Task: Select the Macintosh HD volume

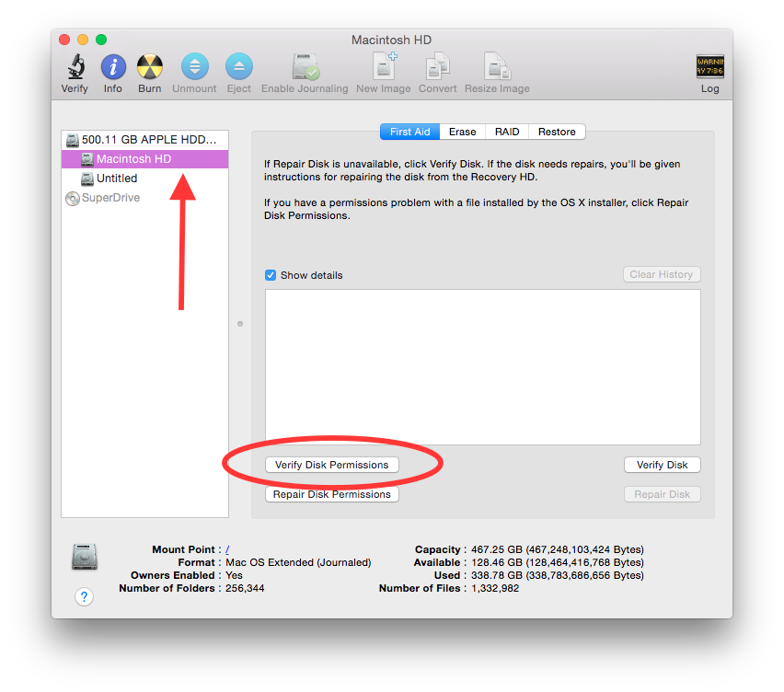Action: pyautogui.click(x=144, y=159)
